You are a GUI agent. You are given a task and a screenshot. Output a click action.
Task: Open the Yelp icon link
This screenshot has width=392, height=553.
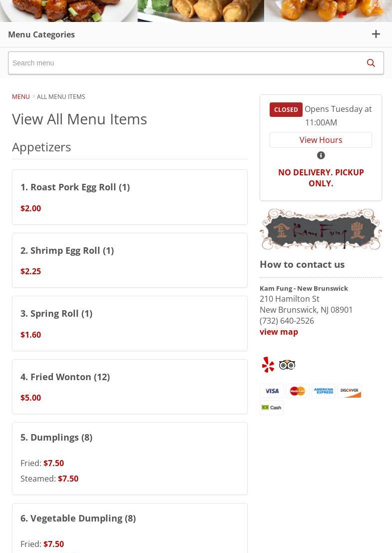(x=268, y=365)
